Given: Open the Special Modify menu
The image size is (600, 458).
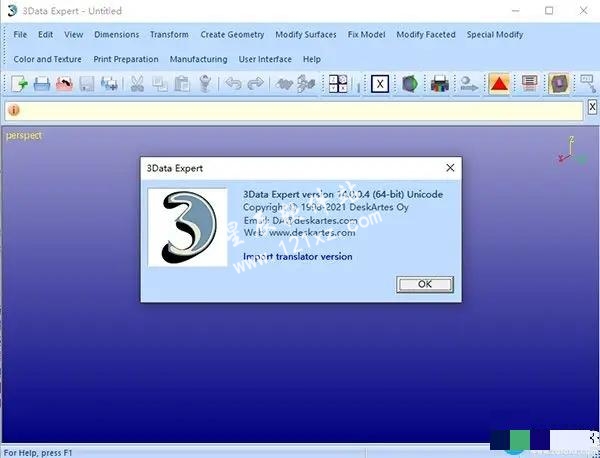Looking at the screenshot, I should click(495, 34).
